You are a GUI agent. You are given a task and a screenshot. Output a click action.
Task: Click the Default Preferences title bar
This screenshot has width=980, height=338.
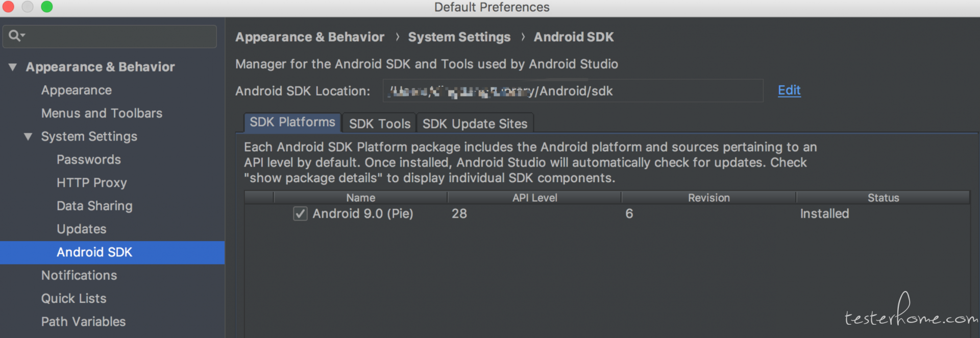pyautogui.click(x=490, y=7)
